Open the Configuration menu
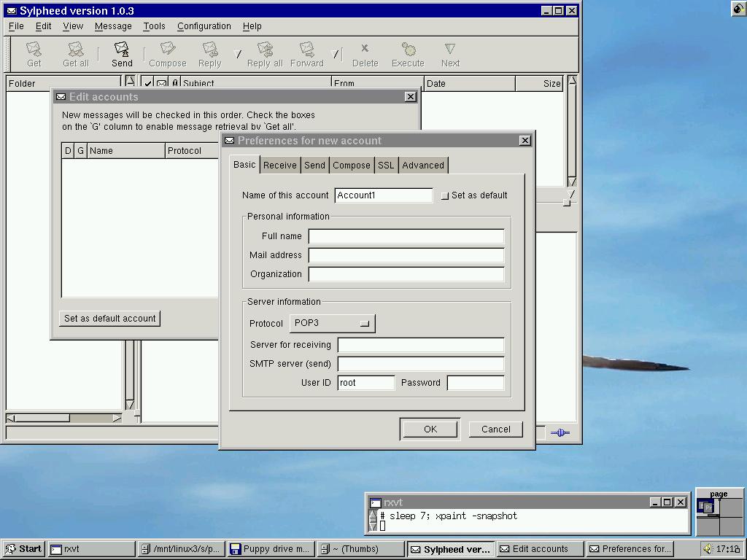Viewport: 747px width, 560px height. click(x=204, y=26)
